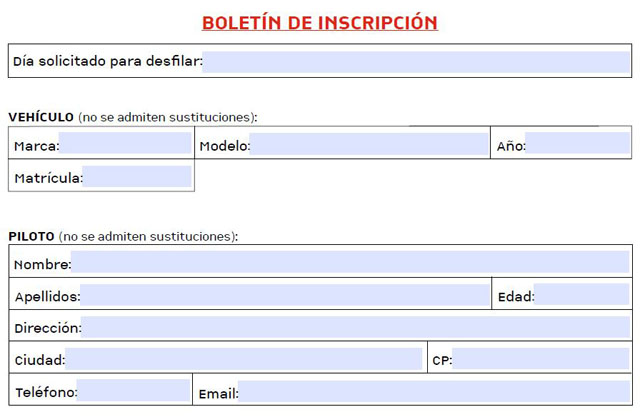The height and width of the screenshot is (417, 640).
Task: Focus the Ciudad input field
Action: (x=244, y=359)
